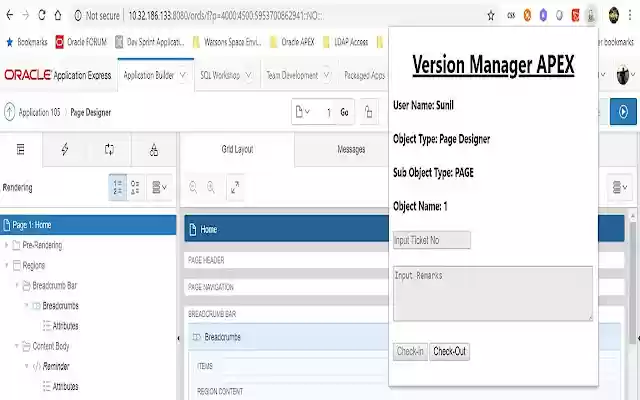640x400 pixels.
Task: Open the Oracle FORUM bookmark
Action: [81, 42]
